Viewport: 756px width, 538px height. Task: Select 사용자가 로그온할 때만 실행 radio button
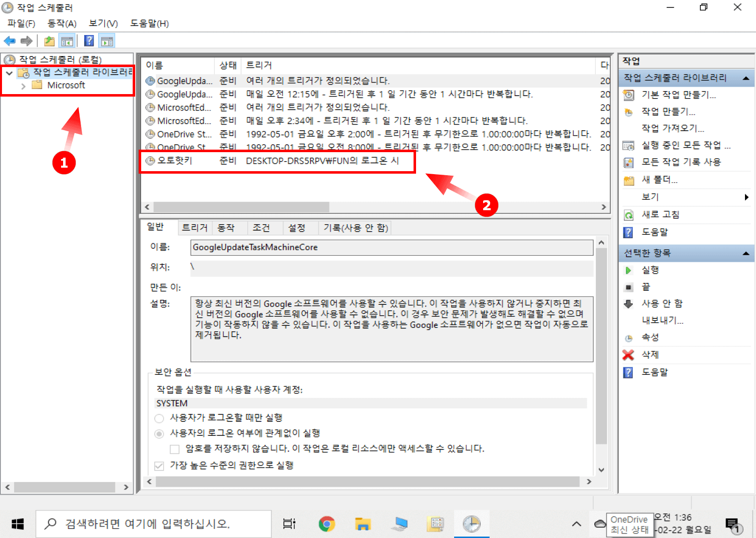(159, 418)
